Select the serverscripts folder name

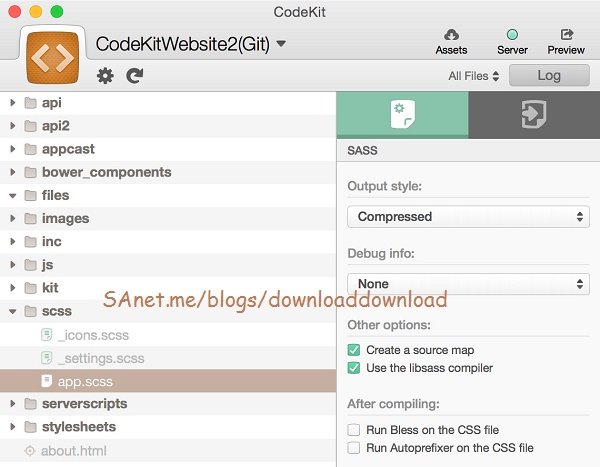85,404
